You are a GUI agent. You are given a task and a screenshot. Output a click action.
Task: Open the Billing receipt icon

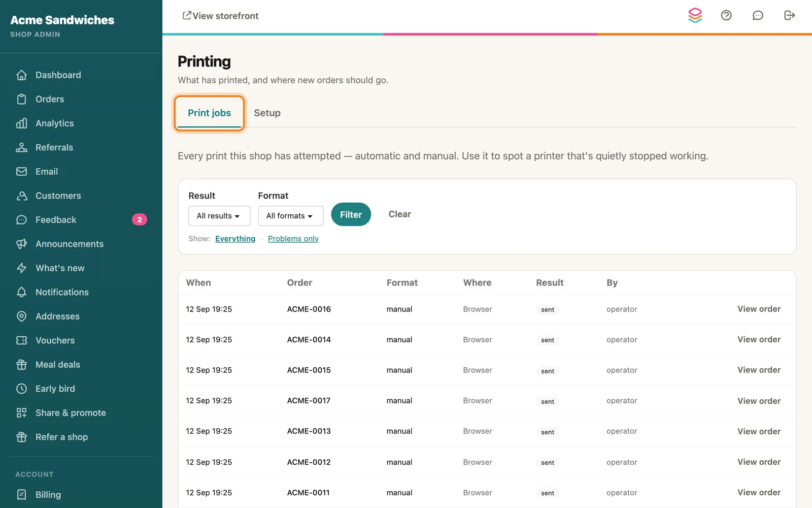[x=21, y=495]
